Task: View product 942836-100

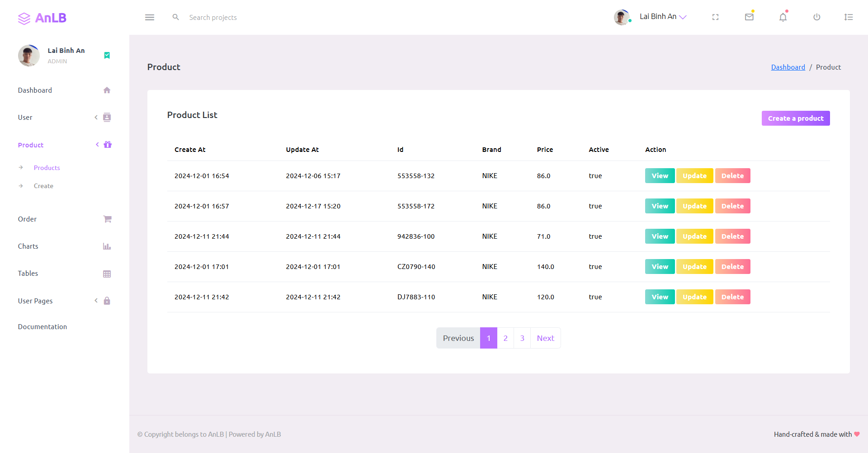Action: pyautogui.click(x=660, y=236)
